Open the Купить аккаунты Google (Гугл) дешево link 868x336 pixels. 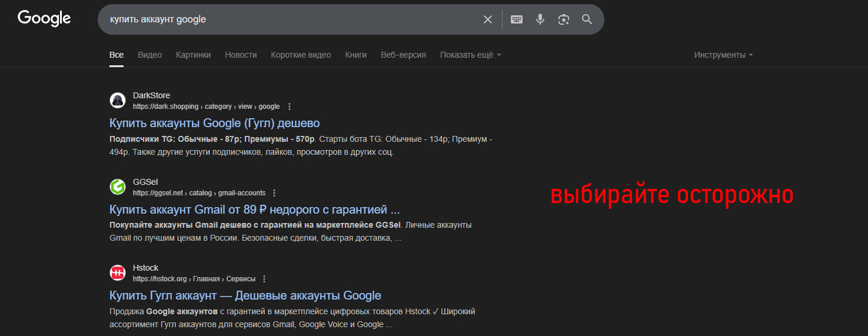point(214,123)
